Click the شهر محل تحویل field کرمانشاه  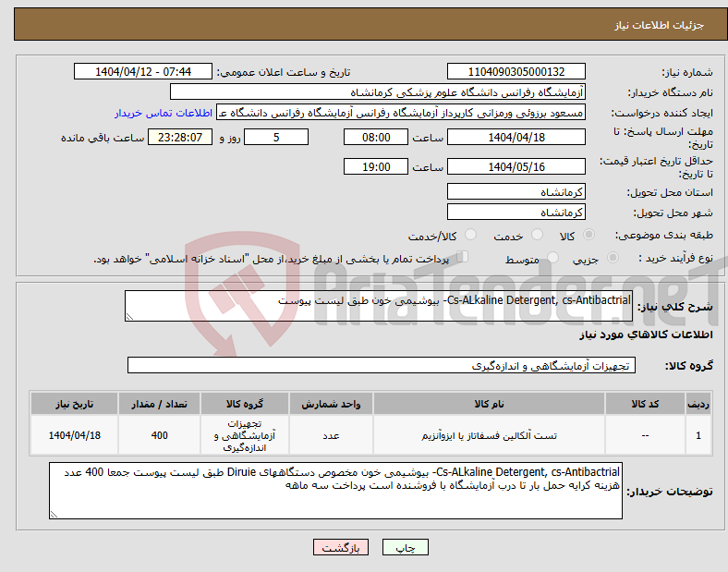click(516, 213)
